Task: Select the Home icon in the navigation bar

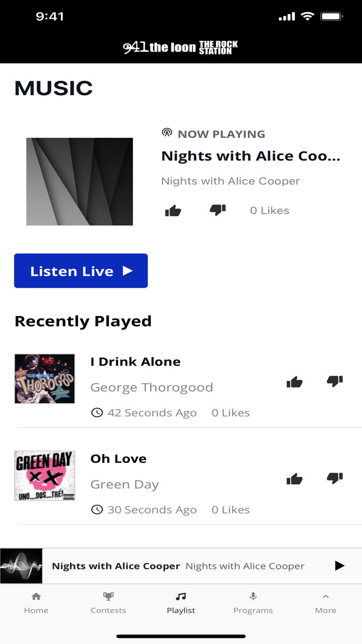Action: [36, 596]
